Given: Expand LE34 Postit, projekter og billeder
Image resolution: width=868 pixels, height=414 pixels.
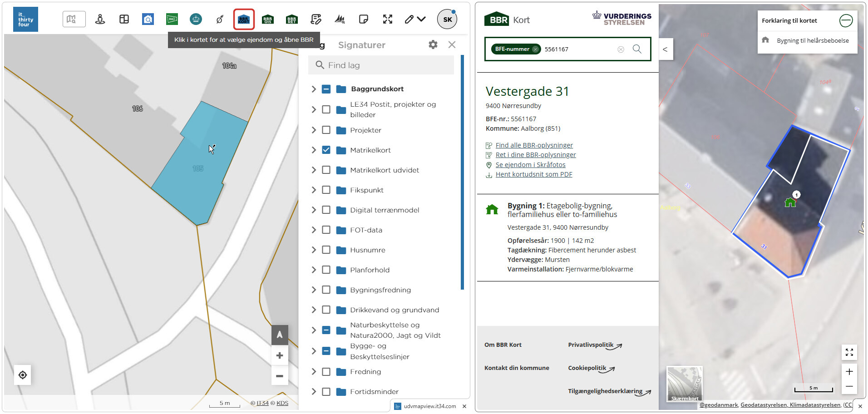Looking at the screenshot, I should pos(313,109).
